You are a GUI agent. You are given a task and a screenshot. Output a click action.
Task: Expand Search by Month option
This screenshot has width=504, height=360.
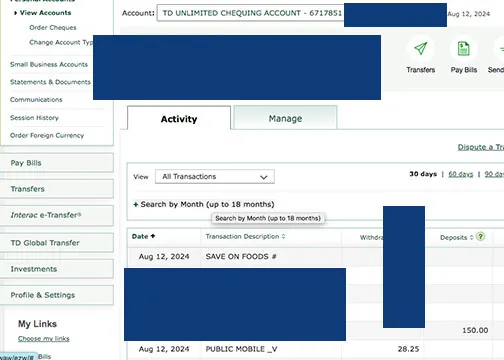tap(204, 204)
